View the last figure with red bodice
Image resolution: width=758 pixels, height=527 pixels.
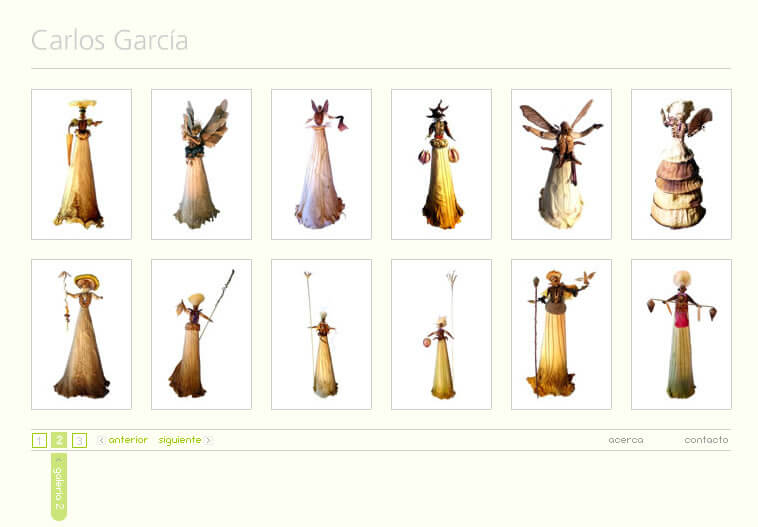(681, 334)
